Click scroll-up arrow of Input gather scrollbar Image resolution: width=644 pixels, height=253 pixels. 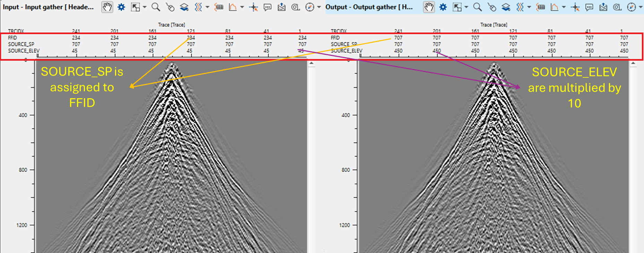coord(311,64)
